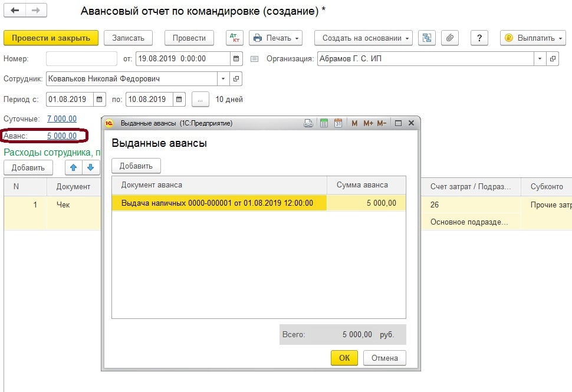Click the move row down arrow
The height and width of the screenshot is (392, 572).
[90, 167]
